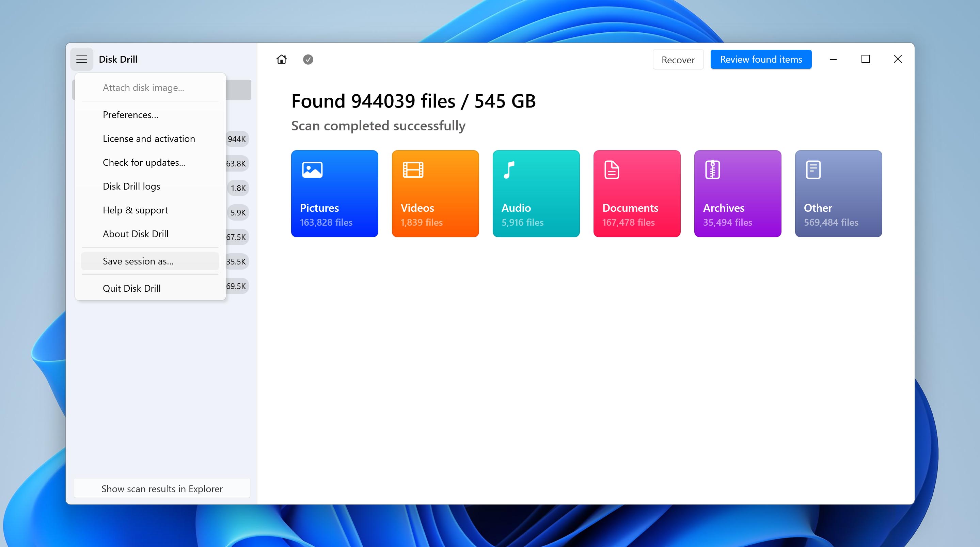Click the Review found items button

tap(761, 59)
